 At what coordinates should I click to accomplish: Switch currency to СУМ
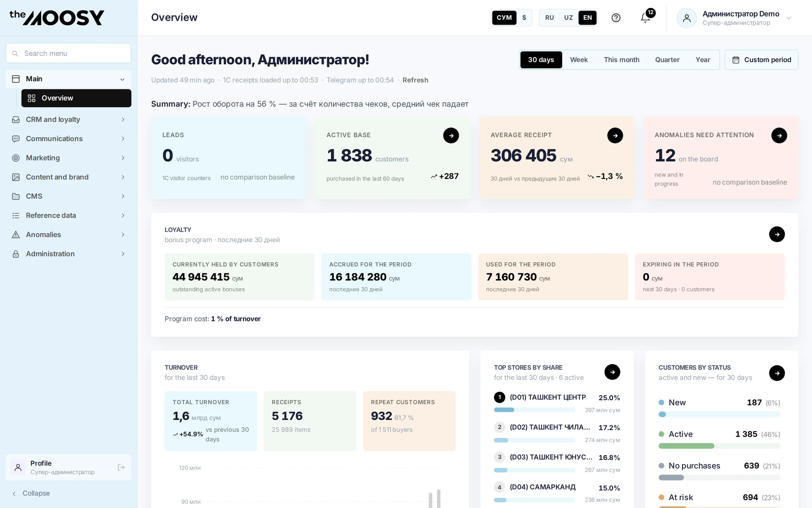coord(504,18)
